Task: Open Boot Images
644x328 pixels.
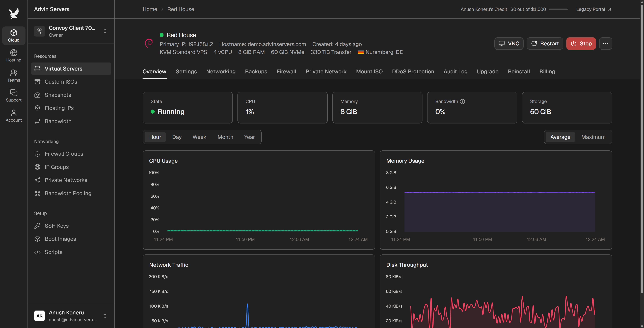Action: 71,239
